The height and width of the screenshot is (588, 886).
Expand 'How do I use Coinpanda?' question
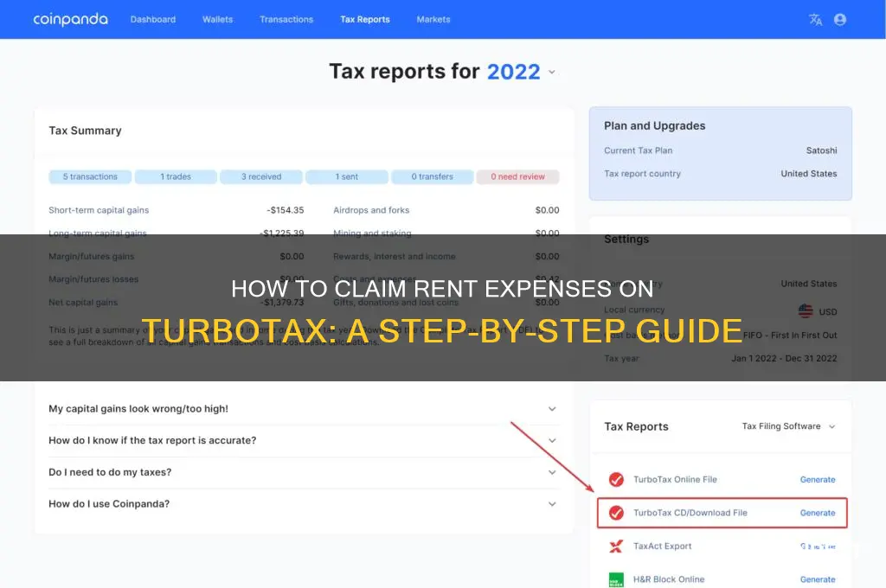pyautogui.click(x=303, y=504)
